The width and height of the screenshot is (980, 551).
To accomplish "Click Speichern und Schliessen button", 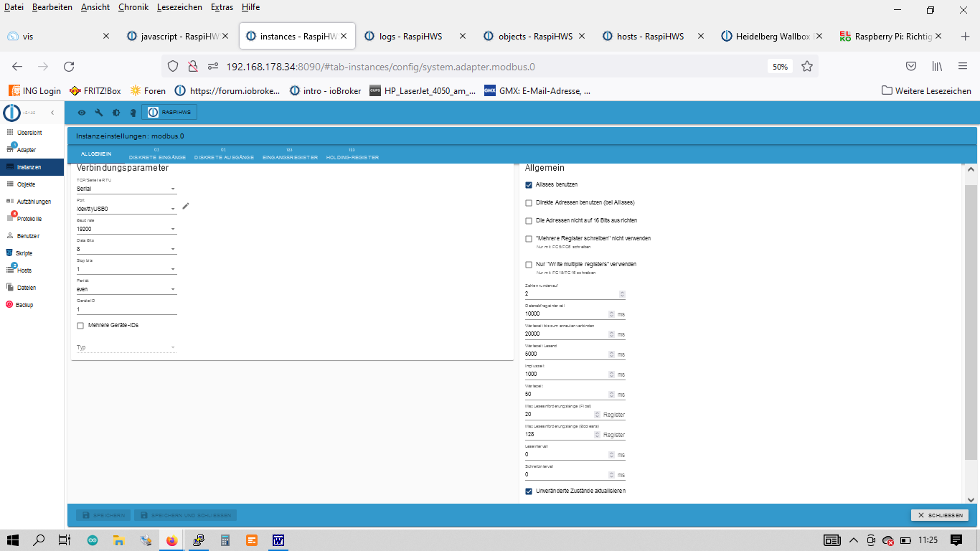I will (185, 515).
